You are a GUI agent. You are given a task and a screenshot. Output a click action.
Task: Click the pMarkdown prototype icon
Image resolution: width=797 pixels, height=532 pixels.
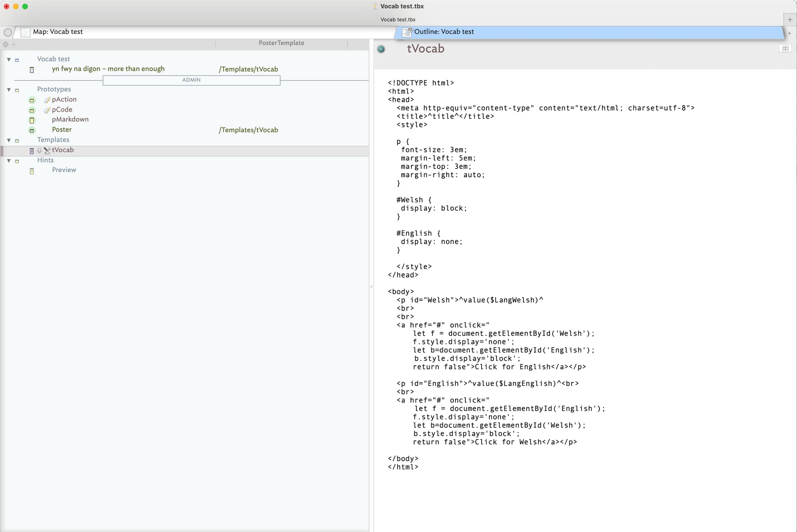(32, 120)
